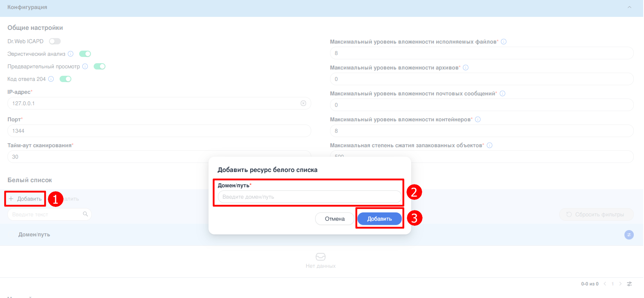Screen dimensions: 644x298
Task: Click info icon for вложенности исполняемых файлов
Action: click(x=504, y=42)
